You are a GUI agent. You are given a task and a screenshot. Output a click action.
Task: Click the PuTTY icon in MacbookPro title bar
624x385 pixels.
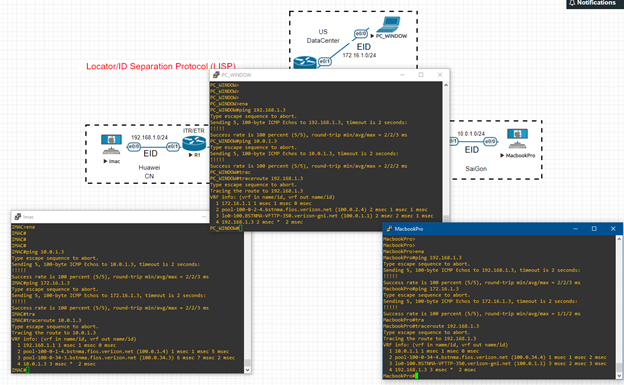[389, 229]
